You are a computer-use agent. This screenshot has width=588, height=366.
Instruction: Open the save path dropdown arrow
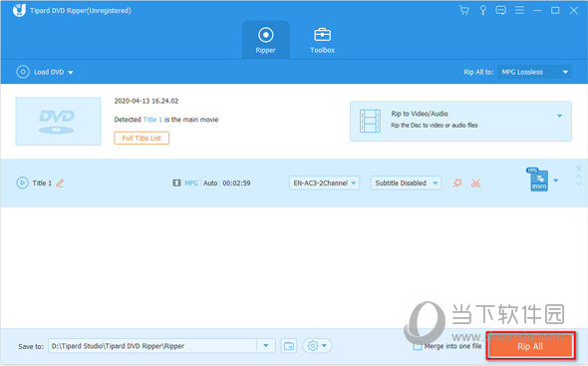(266, 346)
